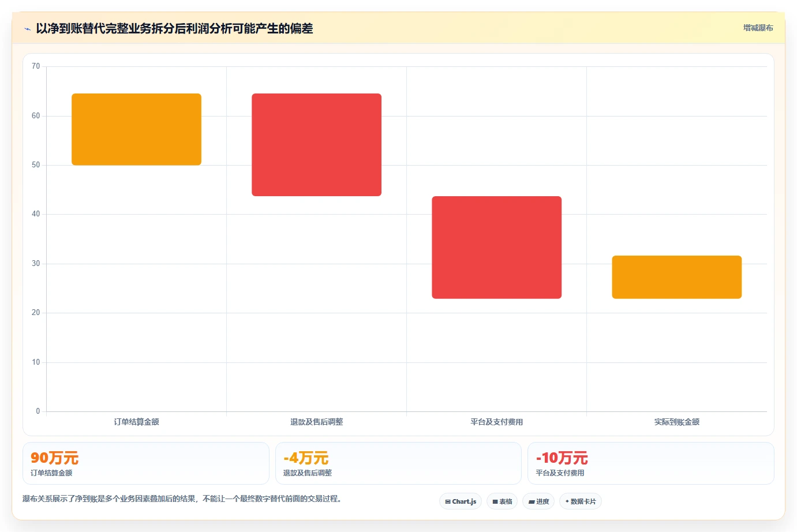This screenshot has height=532, width=797.
Task: Click the orange 订单结算金额 waterfall bar
Action: click(x=136, y=129)
